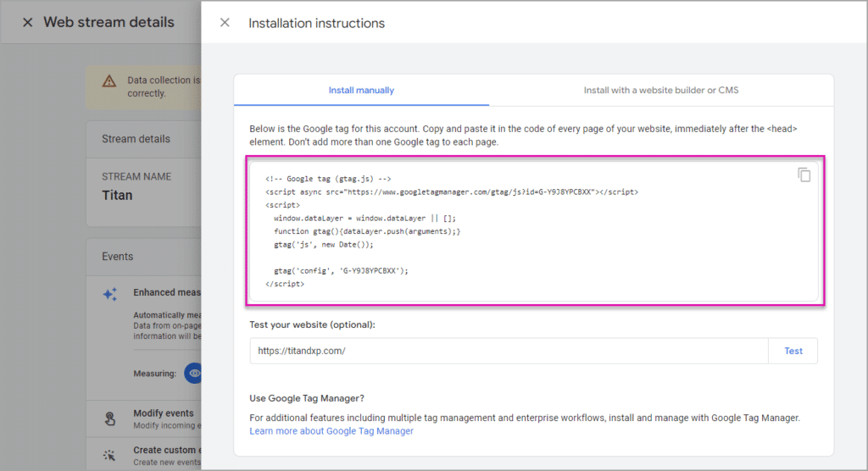Close the Installation instructions panel
Viewport: 868px width, 471px height.
225,23
